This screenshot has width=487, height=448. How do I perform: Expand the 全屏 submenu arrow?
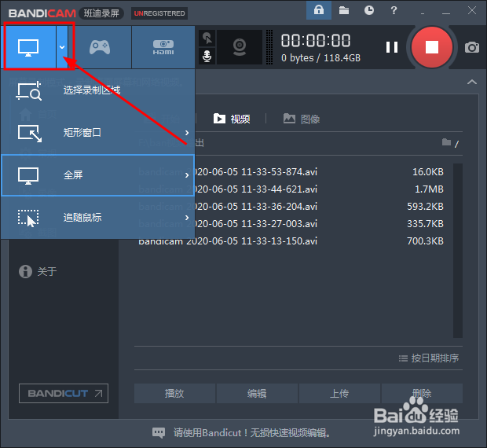[187, 175]
